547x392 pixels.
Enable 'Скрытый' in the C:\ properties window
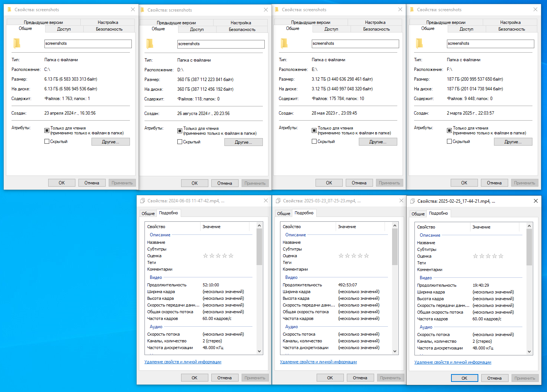point(47,141)
